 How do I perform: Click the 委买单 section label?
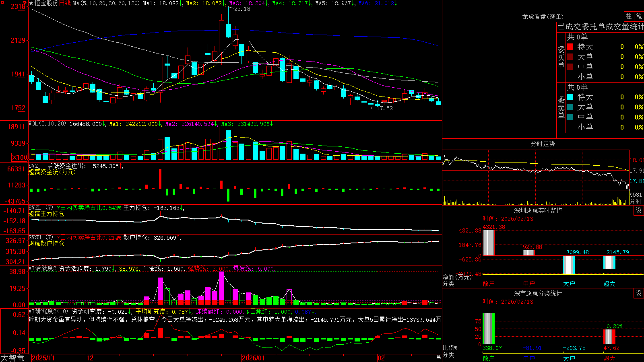coord(561,57)
